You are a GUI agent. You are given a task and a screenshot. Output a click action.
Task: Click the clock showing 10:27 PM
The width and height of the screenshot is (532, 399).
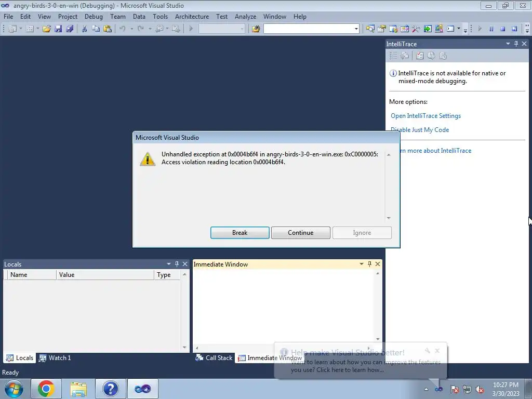[x=506, y=385]
